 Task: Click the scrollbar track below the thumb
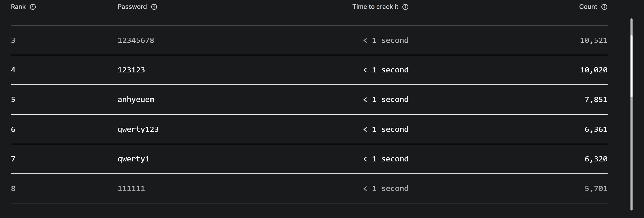pyautogui.click(x=631, y=153)
